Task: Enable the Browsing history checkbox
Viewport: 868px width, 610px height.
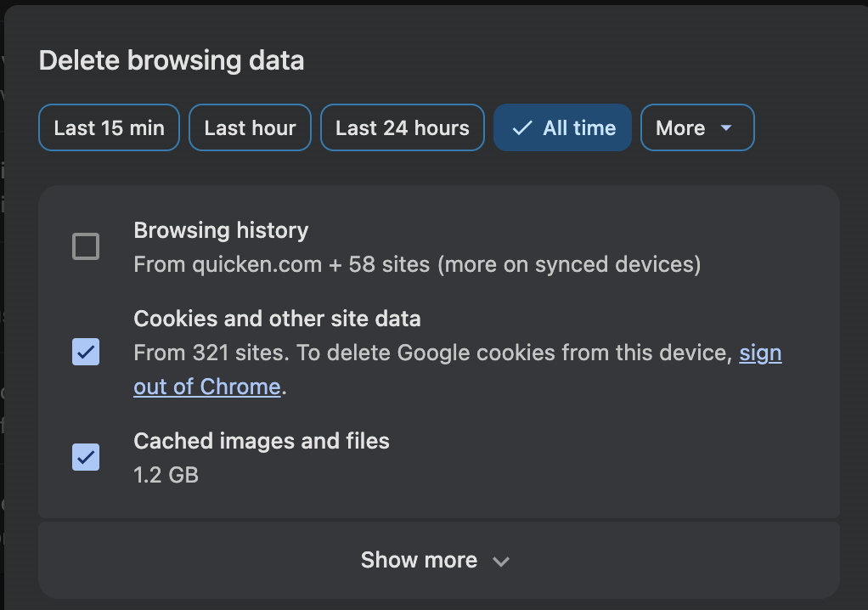Action: [x=86, y=247]
